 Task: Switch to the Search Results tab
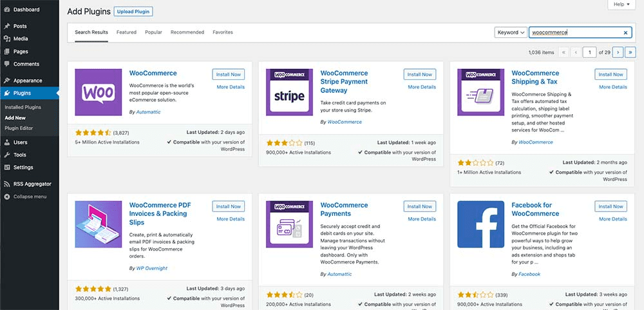(x=91, y=32)
